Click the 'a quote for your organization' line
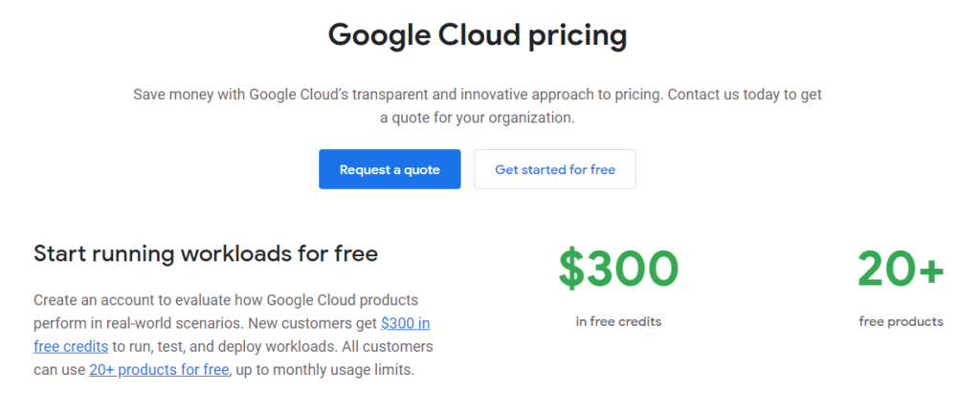The width and height of the screenshot is (980, 413). pyautogui.click(x=478, y=118)
